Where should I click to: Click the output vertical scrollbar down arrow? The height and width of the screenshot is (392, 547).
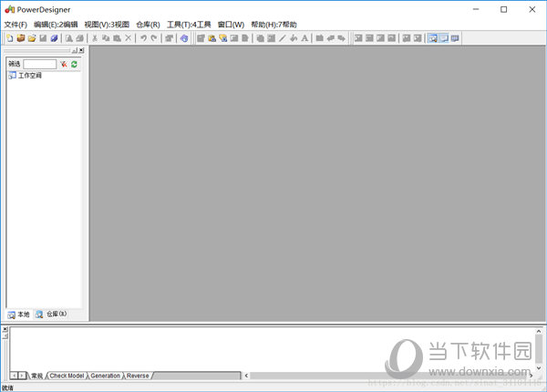(x=539, y=367)
